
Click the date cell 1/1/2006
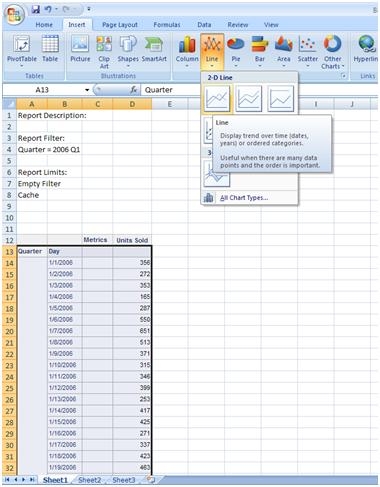pos(65,263)
